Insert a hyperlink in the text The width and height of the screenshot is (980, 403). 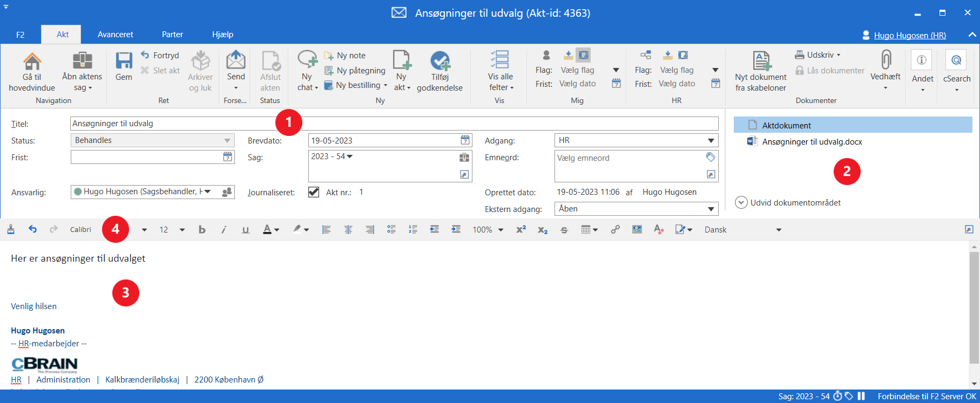tap(615, 230)
